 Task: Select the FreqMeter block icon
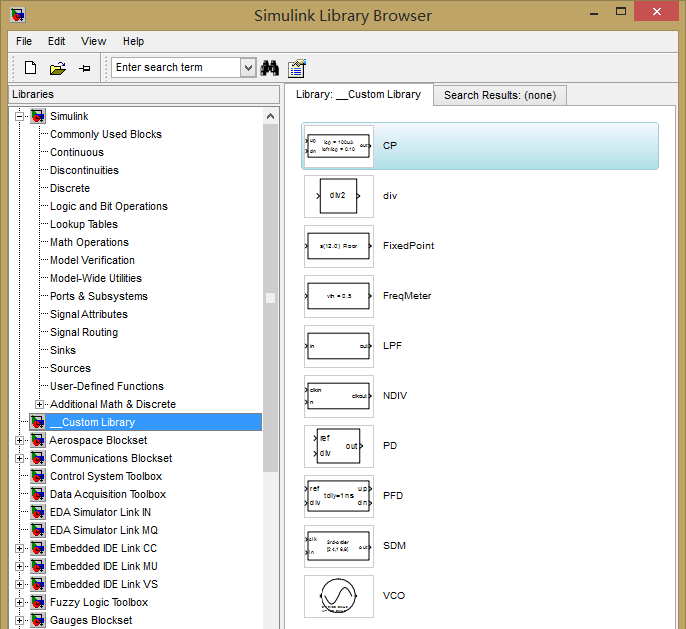point(339,296)
